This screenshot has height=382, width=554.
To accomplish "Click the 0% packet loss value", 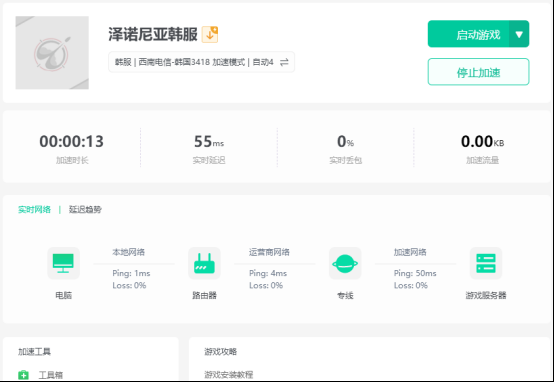I will click(x=346, y=141).
